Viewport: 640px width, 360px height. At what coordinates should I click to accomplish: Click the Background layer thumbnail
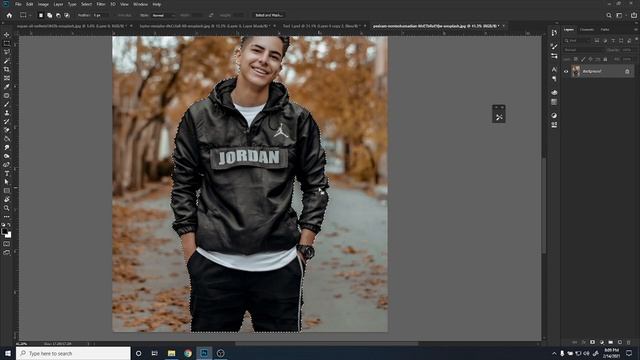(576, 71)
